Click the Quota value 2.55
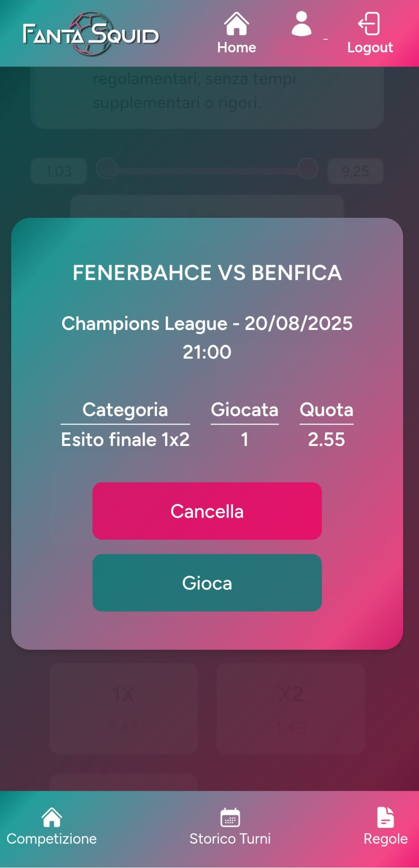 (326, 439)
